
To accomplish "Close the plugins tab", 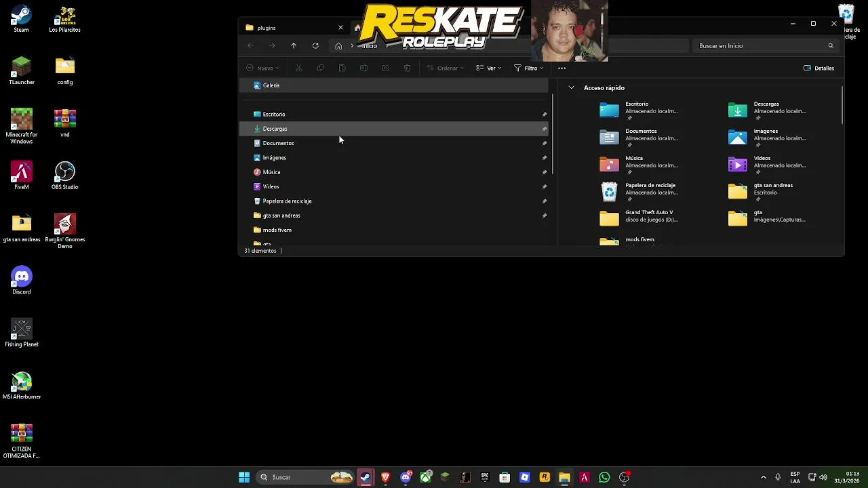I will coord(340,28).
